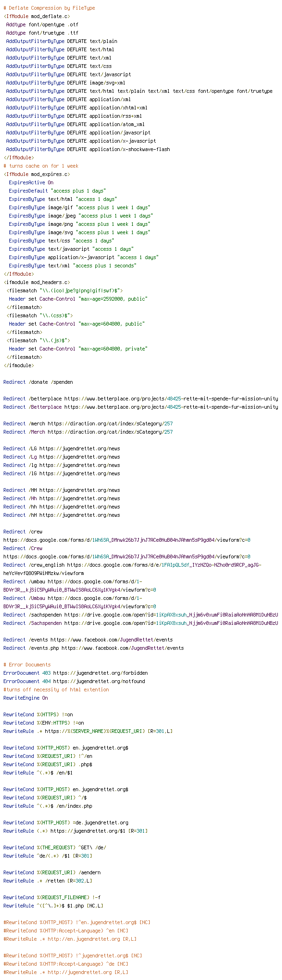The height and width of the screenshot is (980, 282).
Task: Click the 'DEFLATE application/atom_xml' line
Action: [75, 125]
